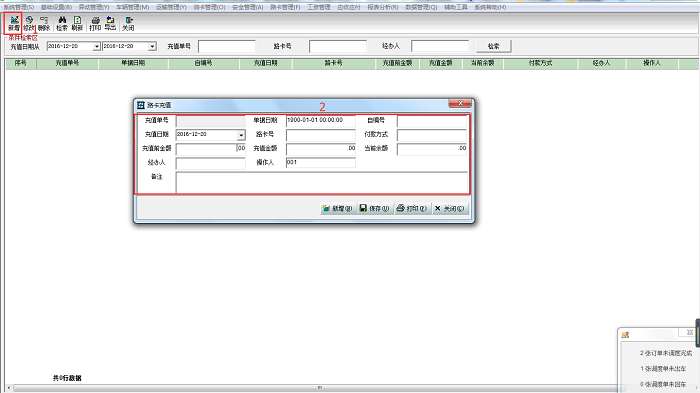Open the end date dropdown in search area
The image size is (700, 393).
pyautogui.click(x=152, y=46)
